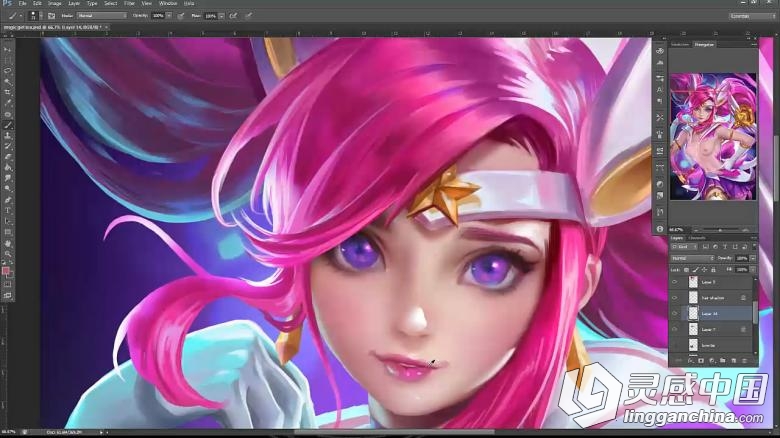780x438 pixels.
Task: Open the tool preset picker arrow
Action: 20,16
